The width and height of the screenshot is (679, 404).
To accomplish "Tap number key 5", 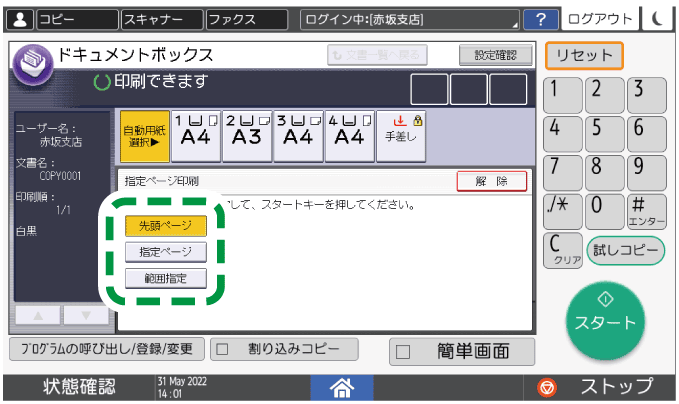I will tap(605, 134).
